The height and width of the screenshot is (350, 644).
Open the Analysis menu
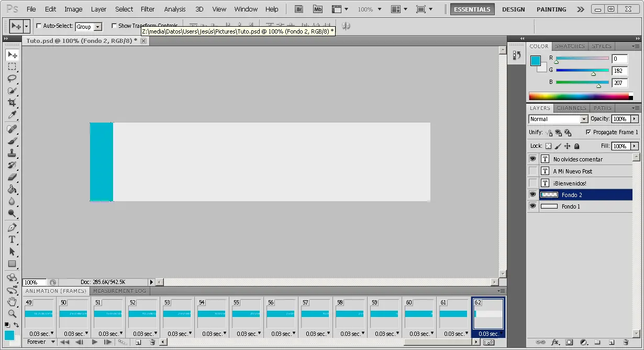(x=175, y=9)
